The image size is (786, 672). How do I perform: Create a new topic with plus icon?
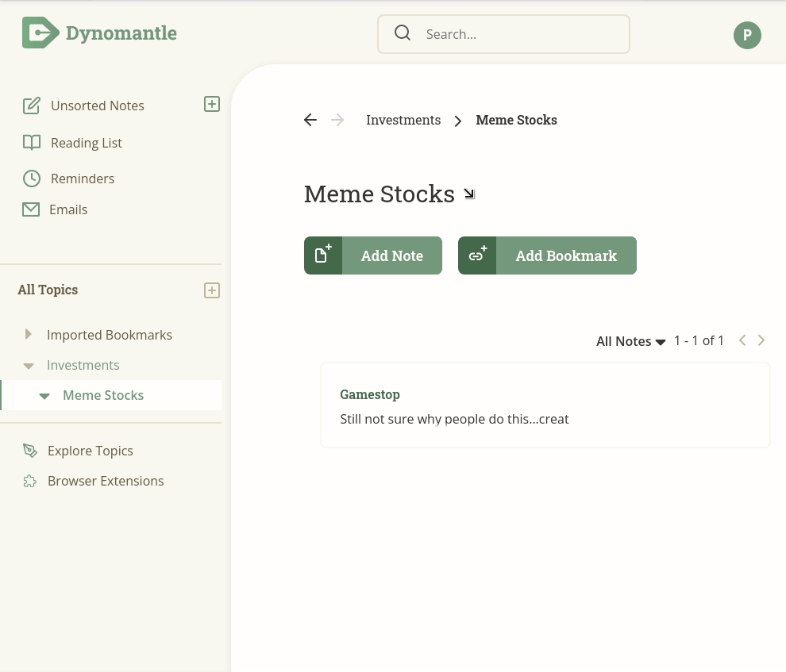tap(212, 290)
